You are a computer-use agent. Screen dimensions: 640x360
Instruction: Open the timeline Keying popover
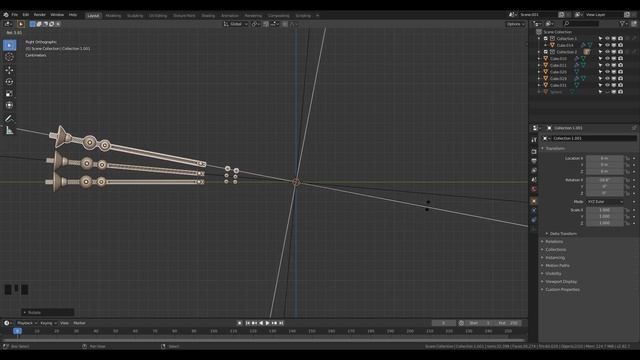(48, 323)
